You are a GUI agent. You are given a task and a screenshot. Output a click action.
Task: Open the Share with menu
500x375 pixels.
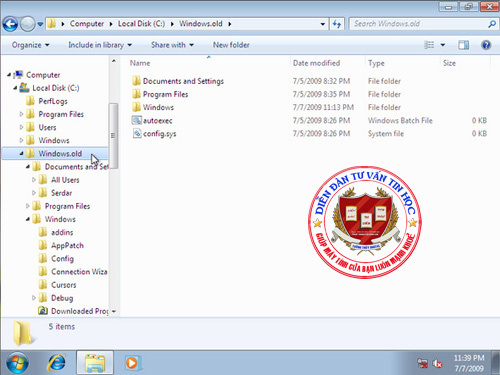click(x=172, y=45)
